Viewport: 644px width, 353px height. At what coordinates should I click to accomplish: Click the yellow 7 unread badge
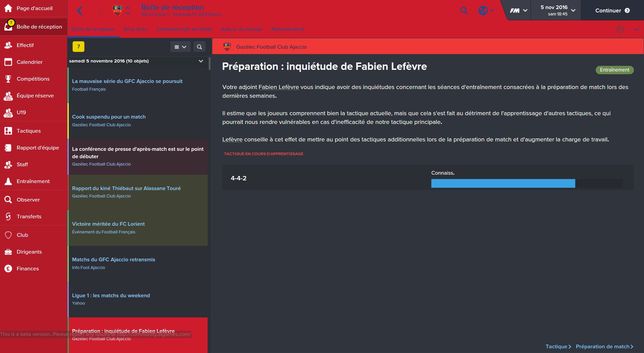(78, 47)
